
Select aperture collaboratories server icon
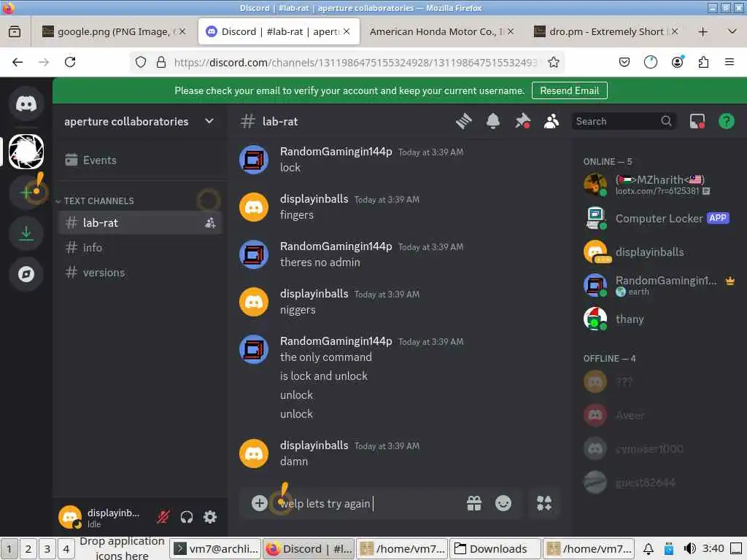coord(26,152)
